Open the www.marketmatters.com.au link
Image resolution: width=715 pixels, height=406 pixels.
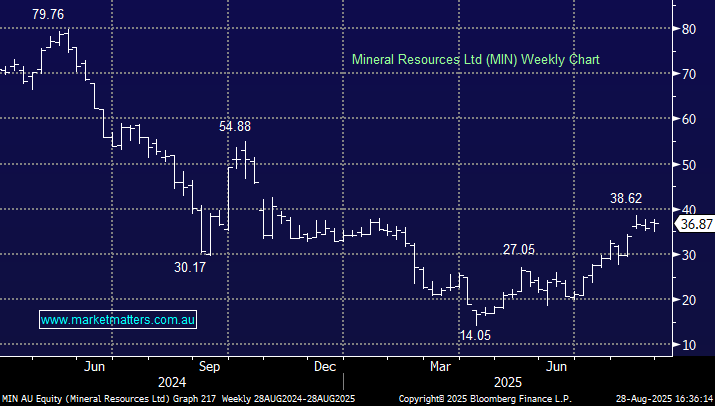pos(118,320)
